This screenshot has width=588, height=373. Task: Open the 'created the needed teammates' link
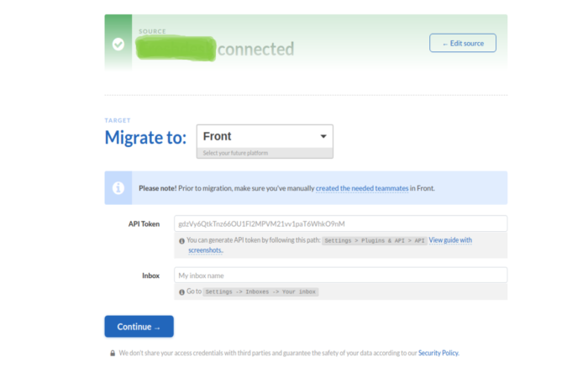click(362, 188)
